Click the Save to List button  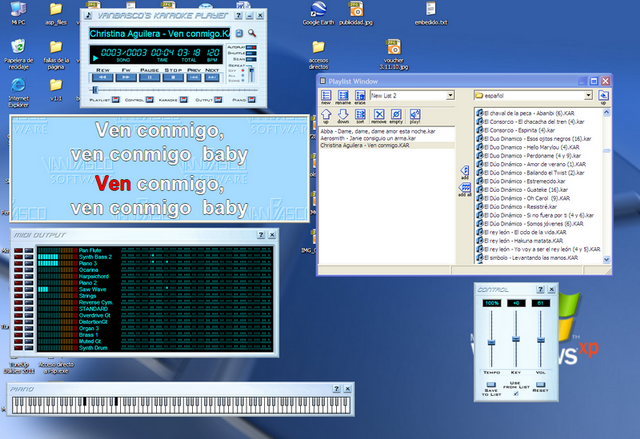491,385
